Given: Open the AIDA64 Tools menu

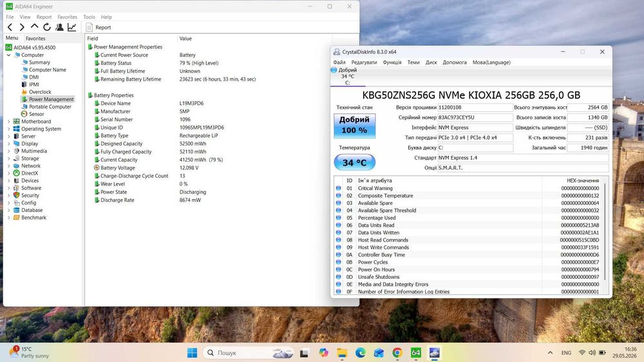Looking at the screenshot, I should (89, 17).
